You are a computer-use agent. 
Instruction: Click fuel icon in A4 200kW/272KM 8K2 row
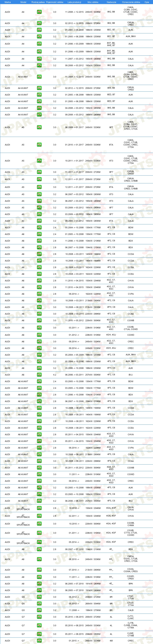39,23
